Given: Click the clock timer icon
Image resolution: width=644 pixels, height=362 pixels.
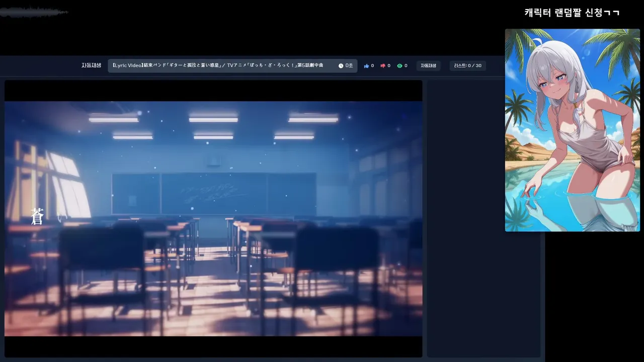Looking at the screenshot, I should point(341,66).
